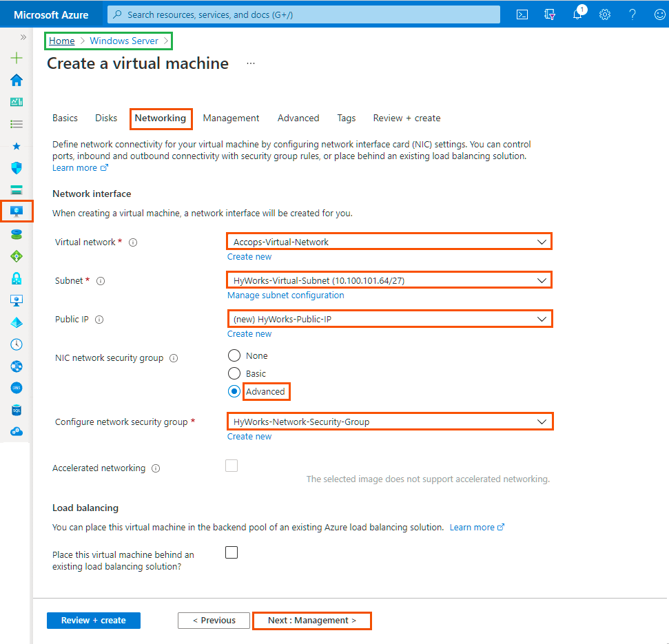The width and height of the screenshot is (669, 644).
Task: Click the green plus Create a resource icon
Action: coord(17,58)
